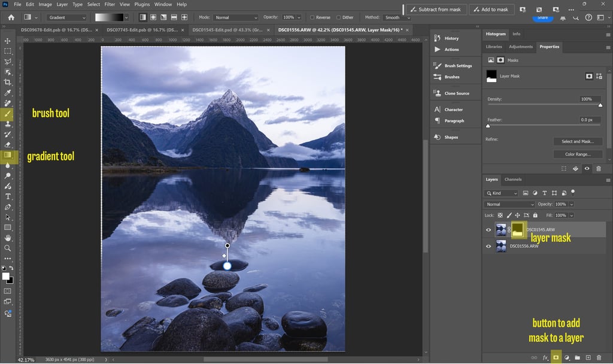The image size is (613, 364).
Task: Click the new adjustment layer icon
Action: point(567,357)
